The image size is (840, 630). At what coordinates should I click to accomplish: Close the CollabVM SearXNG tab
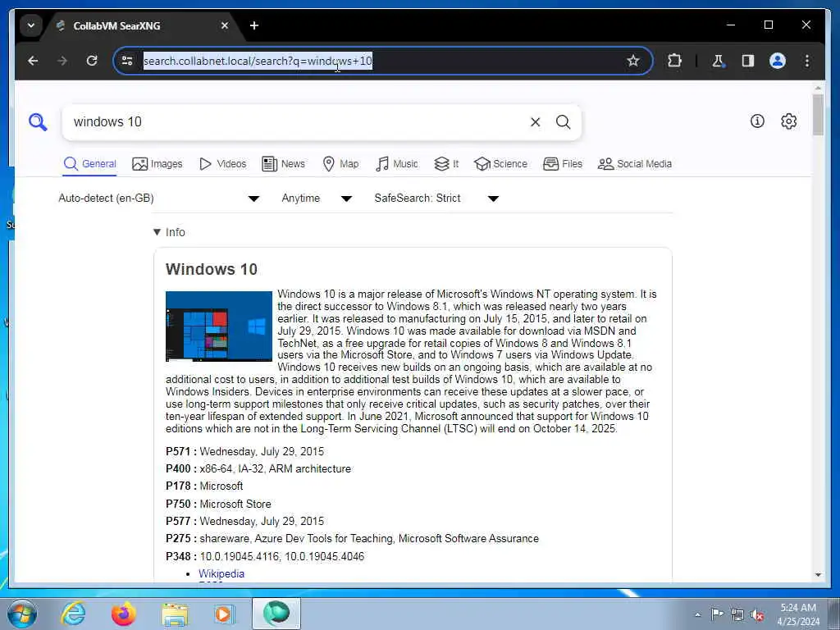point(225,25)
